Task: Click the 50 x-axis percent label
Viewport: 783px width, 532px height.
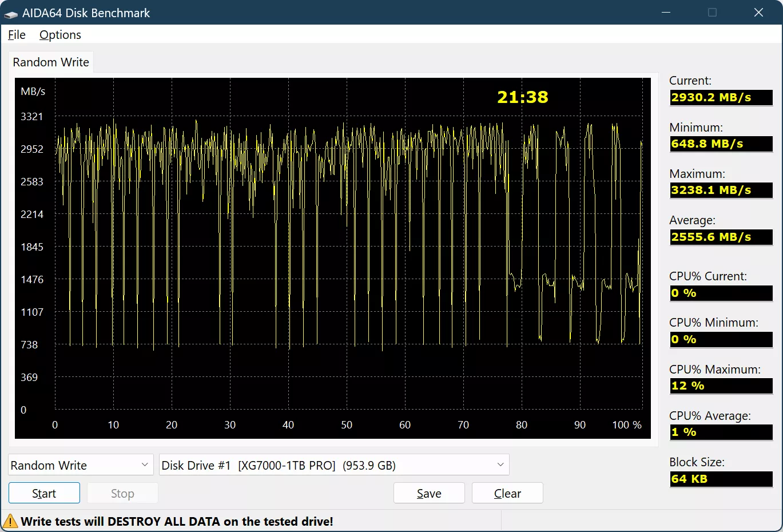Action: [347, 425]
